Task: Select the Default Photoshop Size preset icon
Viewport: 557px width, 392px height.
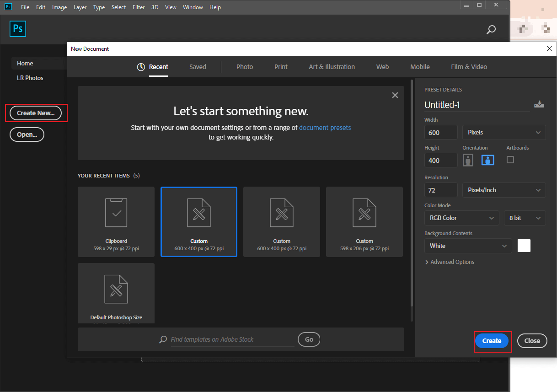Action: coord(116,289)
